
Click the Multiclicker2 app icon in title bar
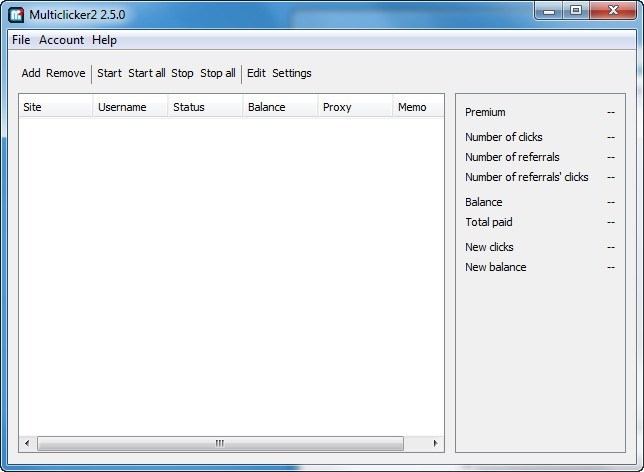point(16,15)
